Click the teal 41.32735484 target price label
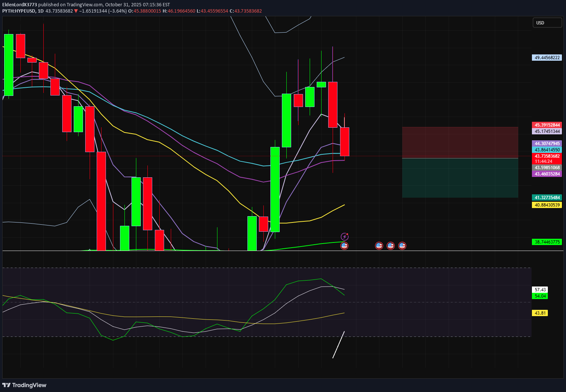Screen dimensions: 566x392 547,198
